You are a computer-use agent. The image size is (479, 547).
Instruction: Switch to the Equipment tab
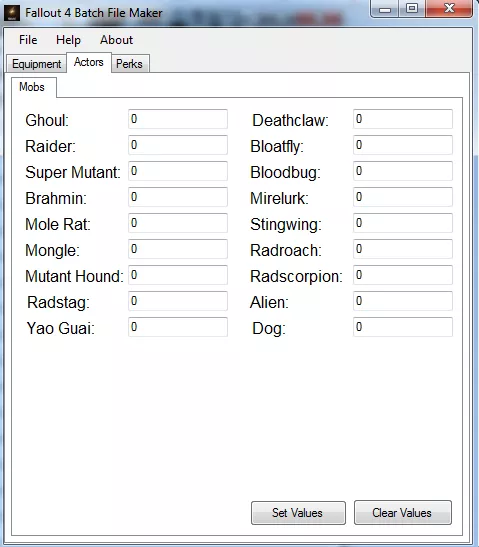click(36, 64)
